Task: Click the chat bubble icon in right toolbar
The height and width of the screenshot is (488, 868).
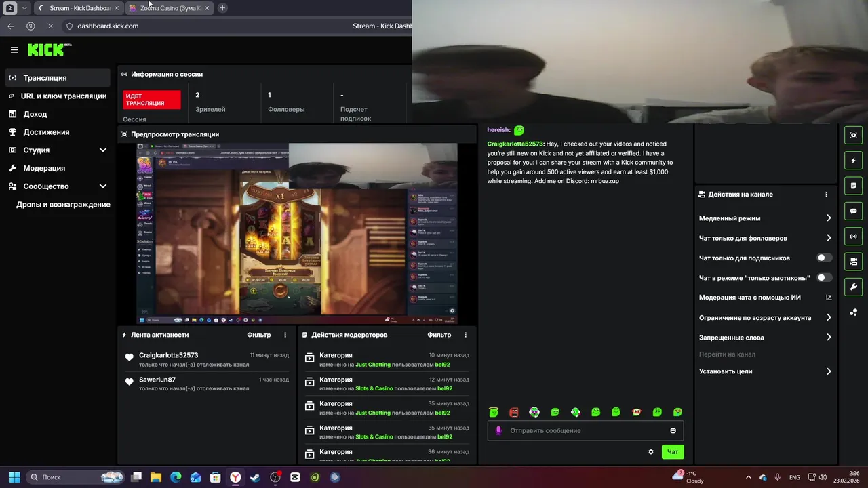Action: (853, 211)
